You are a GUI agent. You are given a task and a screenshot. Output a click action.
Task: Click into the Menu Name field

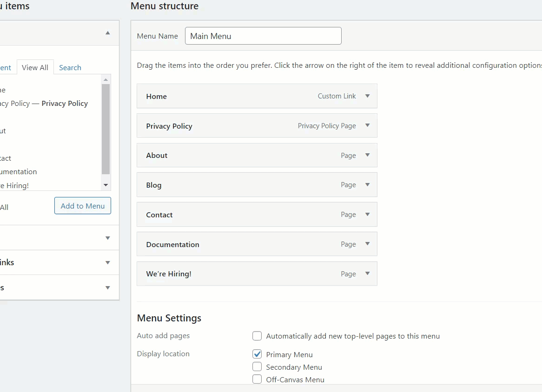263,36
